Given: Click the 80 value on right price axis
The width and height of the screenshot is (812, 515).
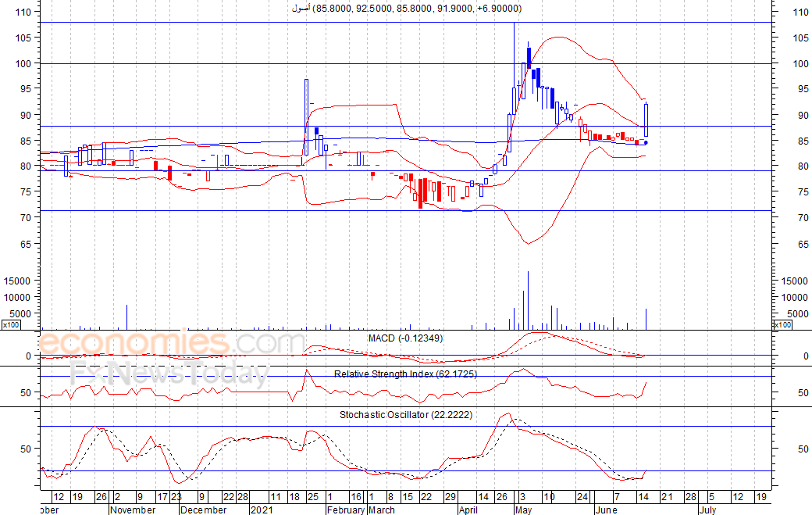Looking at the screenshot, I should pos(803,166).
